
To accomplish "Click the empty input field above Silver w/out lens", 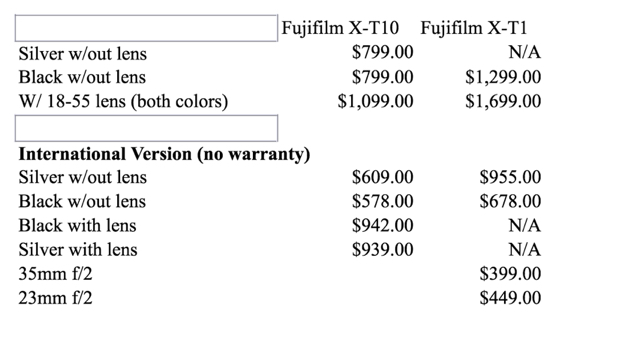I will click(x=147, y=28).
